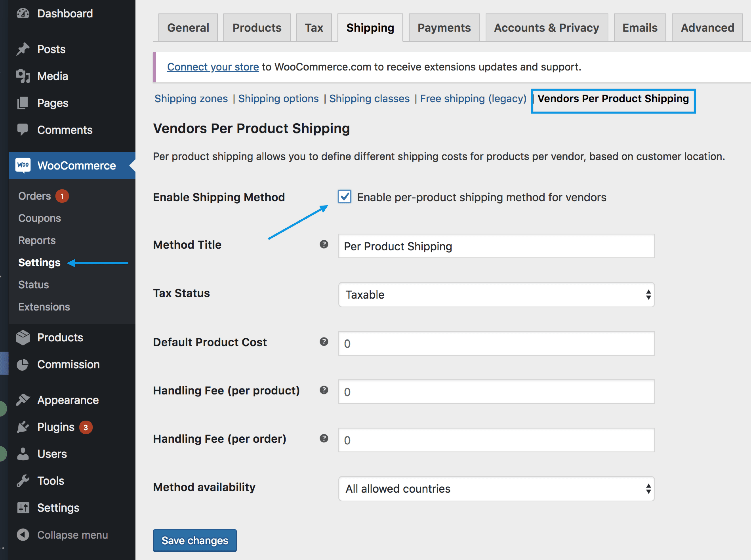The width and height of the screenshot is (751, 560).
Task: Go to Shipping zones section link
Action: [x=191, y=99]
